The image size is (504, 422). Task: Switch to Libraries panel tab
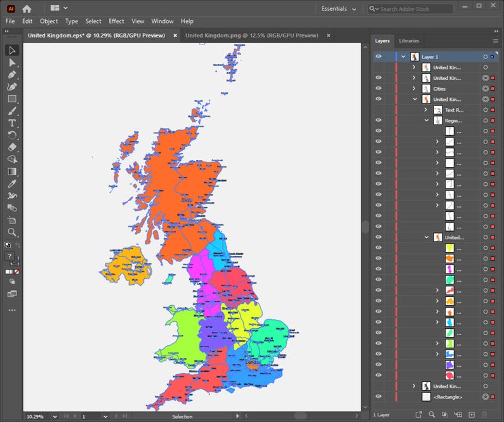[409, 41]
